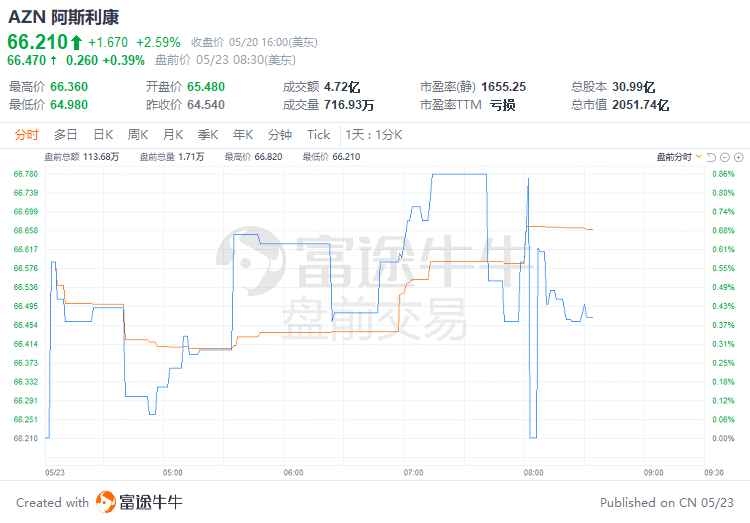Click the 市盈率TTM 亏损 value
The image size is (750, 523).
tap(502, 104)
